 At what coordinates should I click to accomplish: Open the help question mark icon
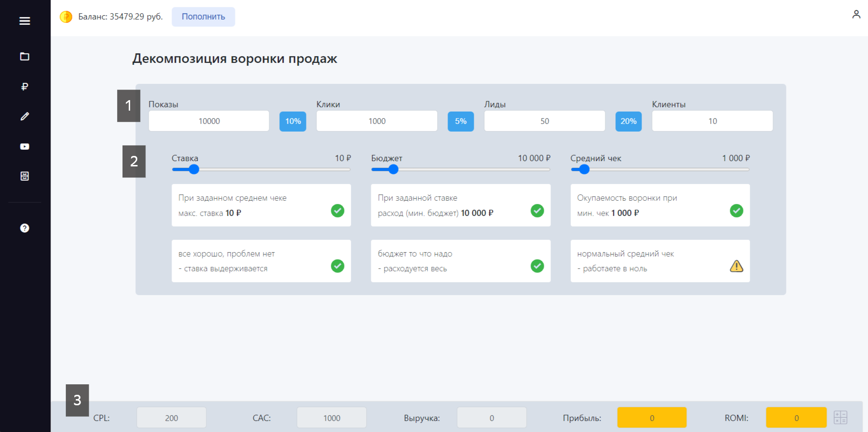click(x=25, y=228)
